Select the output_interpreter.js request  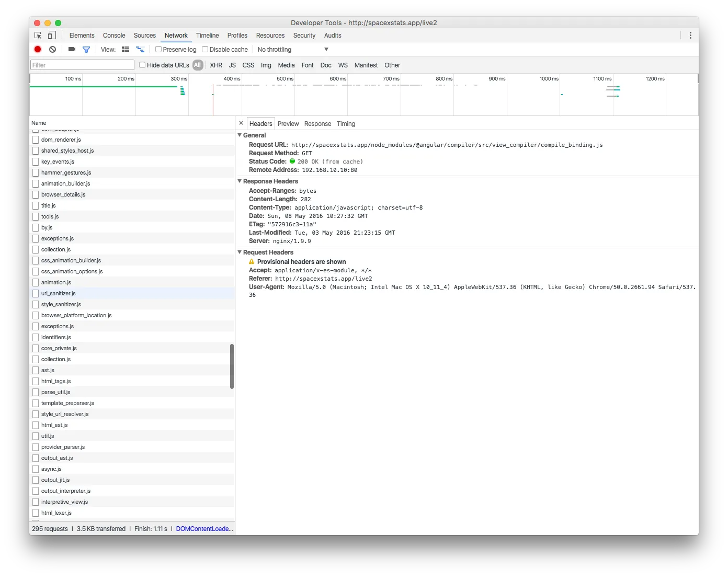132,491
